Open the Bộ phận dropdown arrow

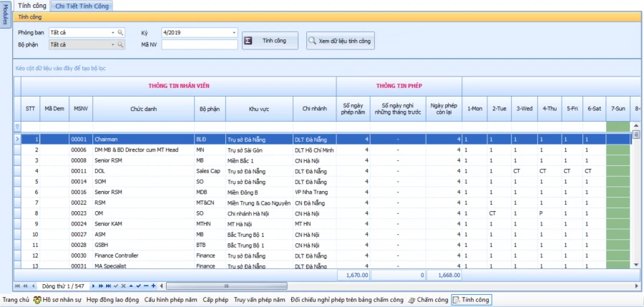point(113,45)
